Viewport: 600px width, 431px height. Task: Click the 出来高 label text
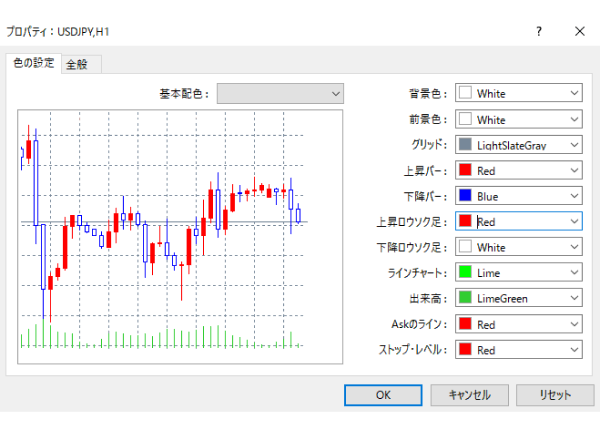pos(428,298)
